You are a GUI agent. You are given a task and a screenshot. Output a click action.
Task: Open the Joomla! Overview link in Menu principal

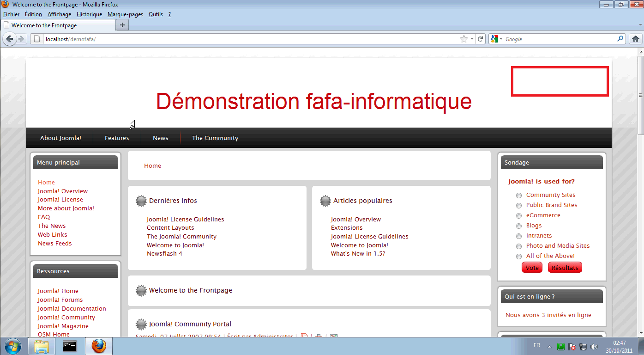[x=63, y=191]
